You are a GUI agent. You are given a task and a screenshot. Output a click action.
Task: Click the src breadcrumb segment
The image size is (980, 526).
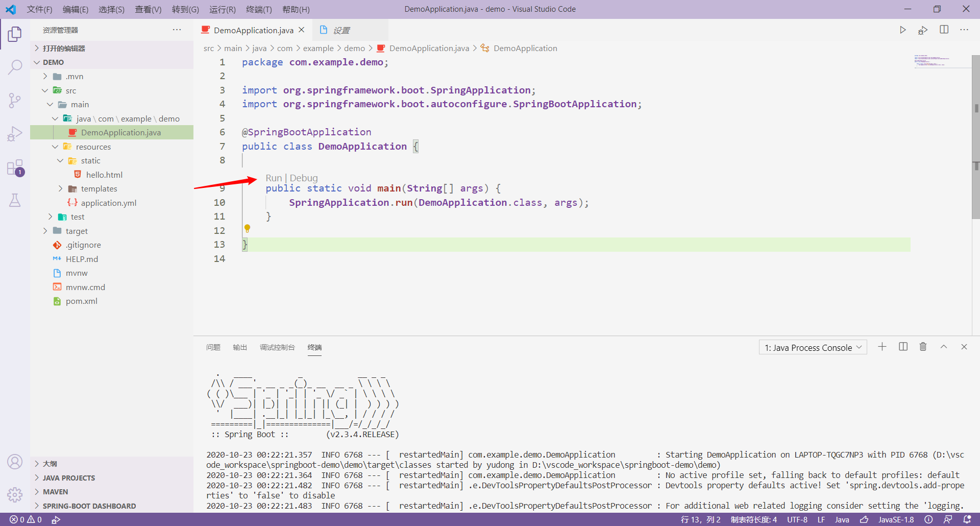[x=209, y=48]
